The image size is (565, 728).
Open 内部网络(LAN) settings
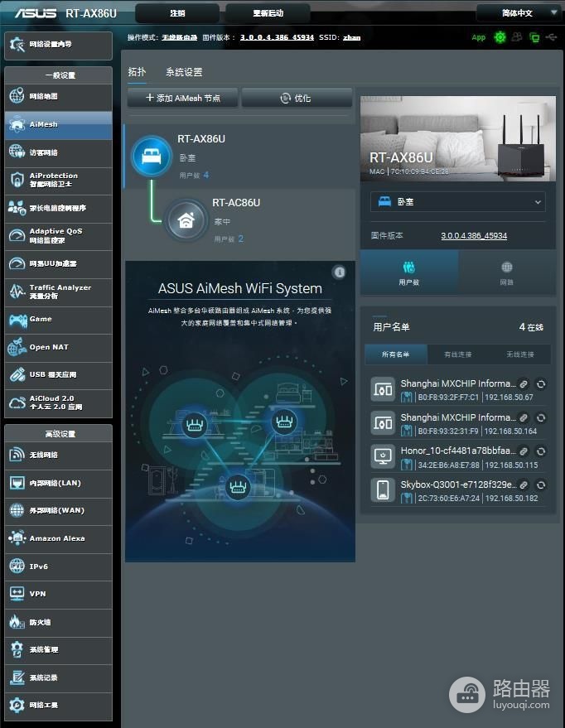tap(59, 483)
